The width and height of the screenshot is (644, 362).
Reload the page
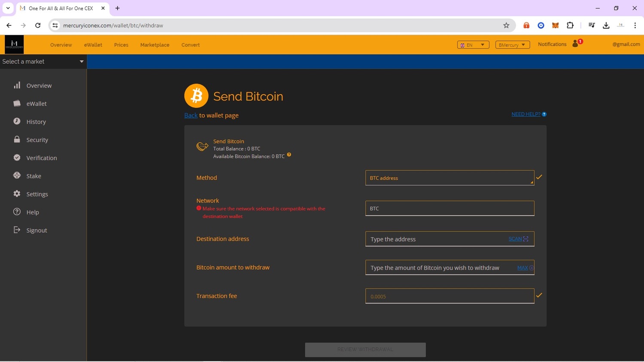click(x=38, y=25)
